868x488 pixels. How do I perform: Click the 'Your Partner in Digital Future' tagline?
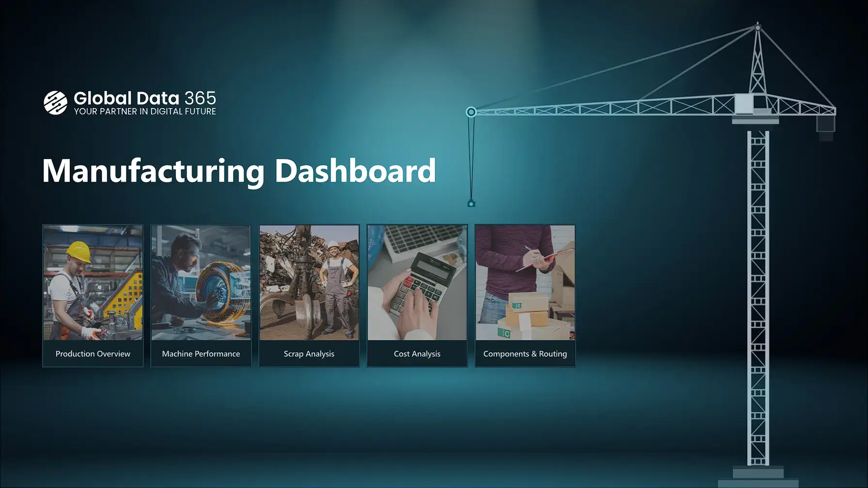pos(144,111)
